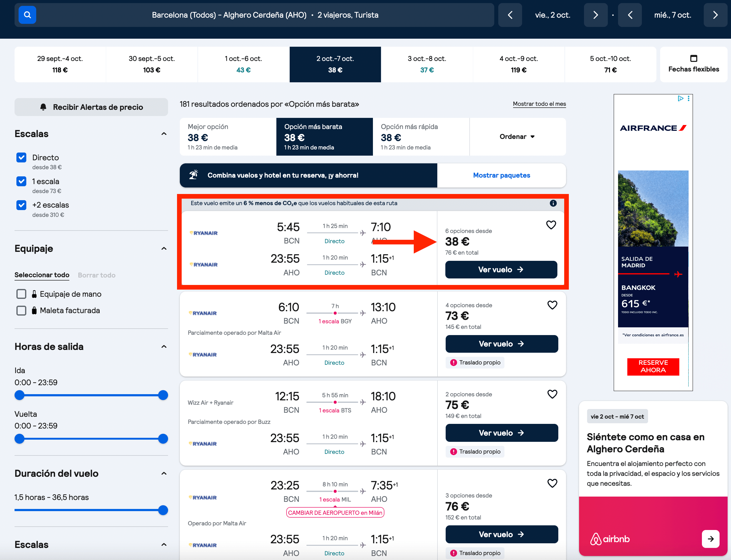Click the Airbnb banner arrow button
The height and width of the screenshot is (560, 731).
click(x=710, y=539)
